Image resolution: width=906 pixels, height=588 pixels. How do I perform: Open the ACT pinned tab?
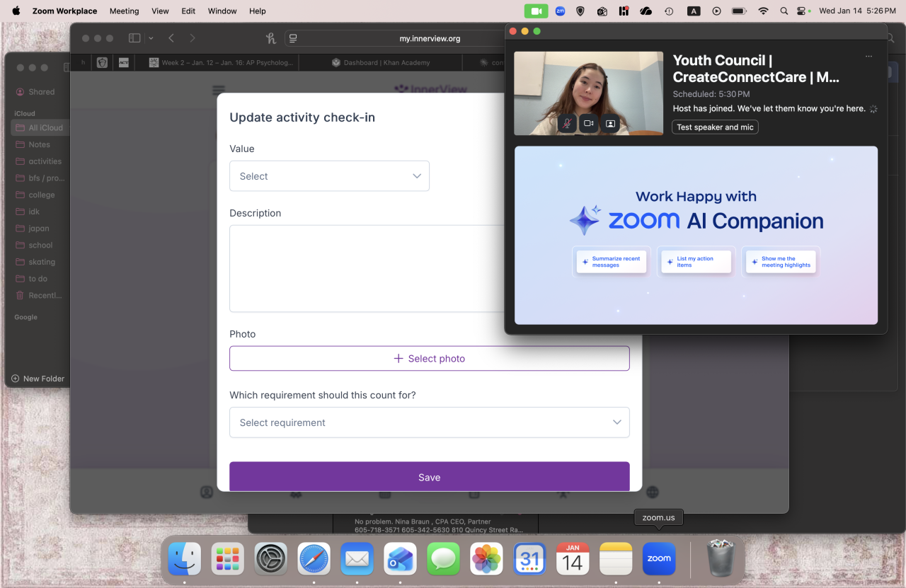click(124, 62)
